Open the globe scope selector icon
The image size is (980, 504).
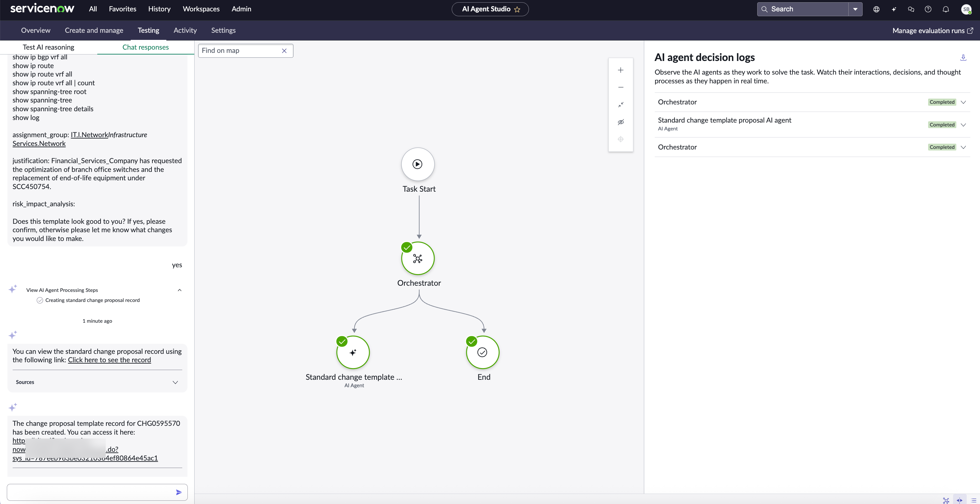[x=876, y=9]
